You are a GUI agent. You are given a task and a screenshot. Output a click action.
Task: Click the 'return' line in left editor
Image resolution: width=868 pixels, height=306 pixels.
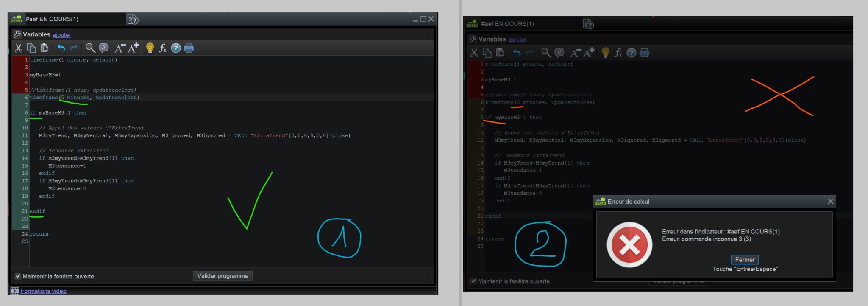[39, 234]
